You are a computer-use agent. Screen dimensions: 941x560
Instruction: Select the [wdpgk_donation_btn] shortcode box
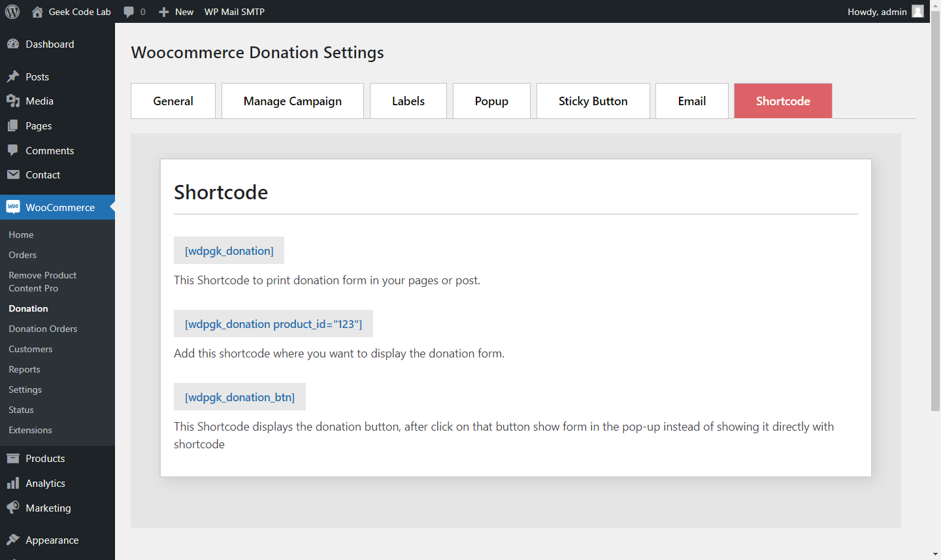[239, 397]
